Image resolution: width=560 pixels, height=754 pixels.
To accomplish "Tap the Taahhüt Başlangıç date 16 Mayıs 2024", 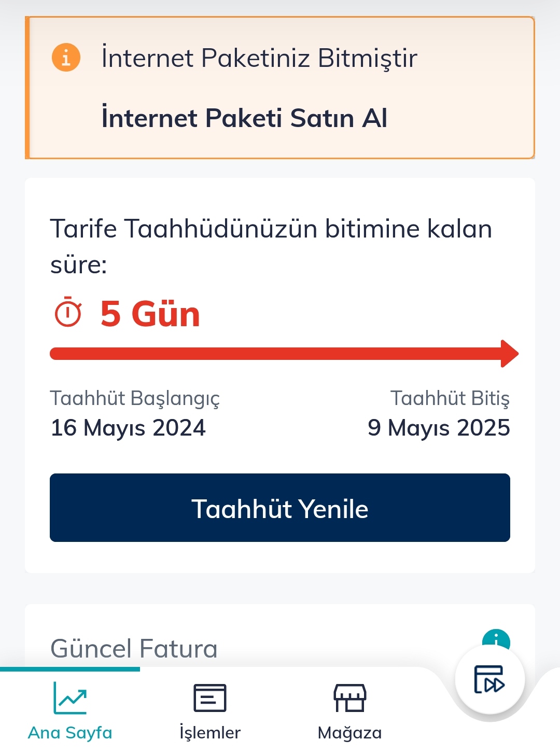I will (128, 428).
